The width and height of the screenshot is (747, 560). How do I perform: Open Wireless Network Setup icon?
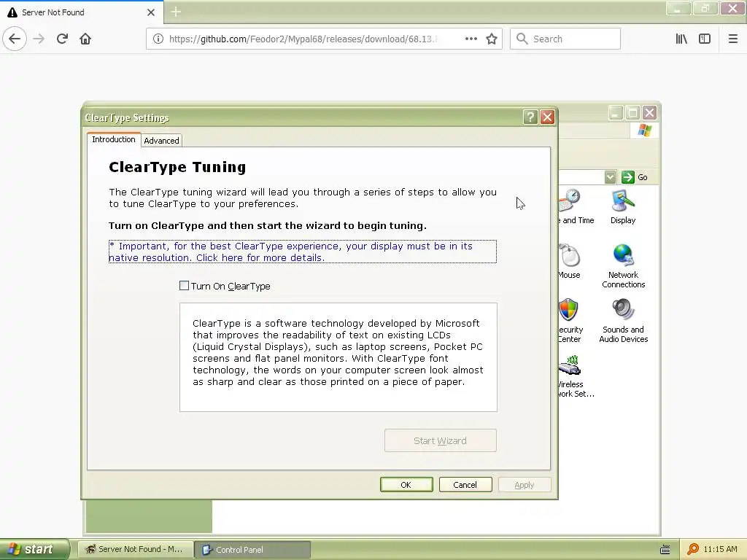[x=576, y=376]
